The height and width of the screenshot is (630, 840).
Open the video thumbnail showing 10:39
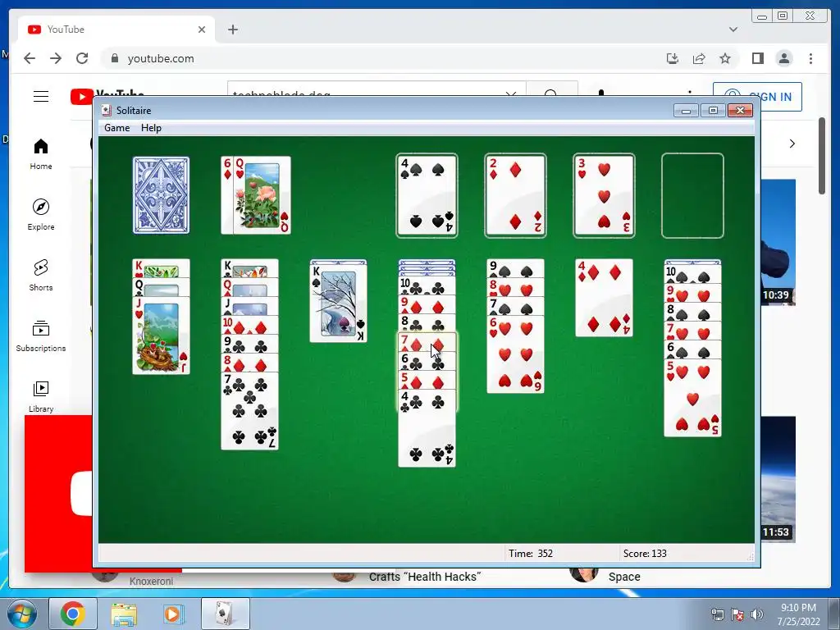point(778,242)
